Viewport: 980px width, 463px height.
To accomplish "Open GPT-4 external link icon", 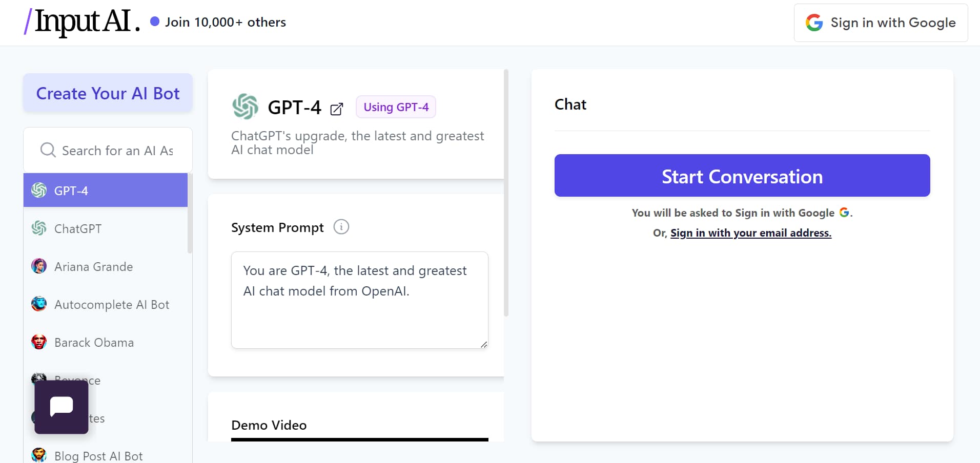I will [x=337, y=109].
